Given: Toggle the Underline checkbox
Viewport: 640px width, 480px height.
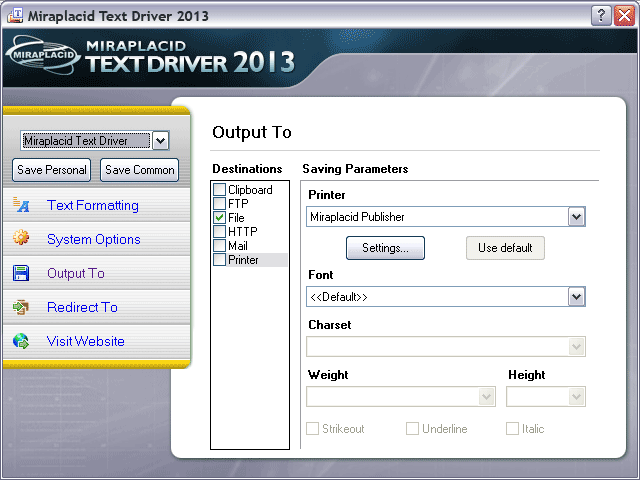Looking at the screenshot, I should pos(412,429).
